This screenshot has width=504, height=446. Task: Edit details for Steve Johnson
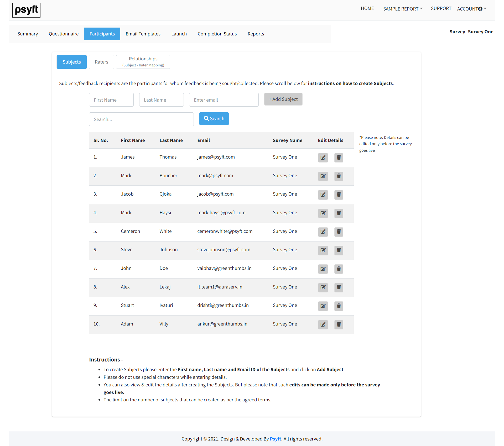coord(323,250)
